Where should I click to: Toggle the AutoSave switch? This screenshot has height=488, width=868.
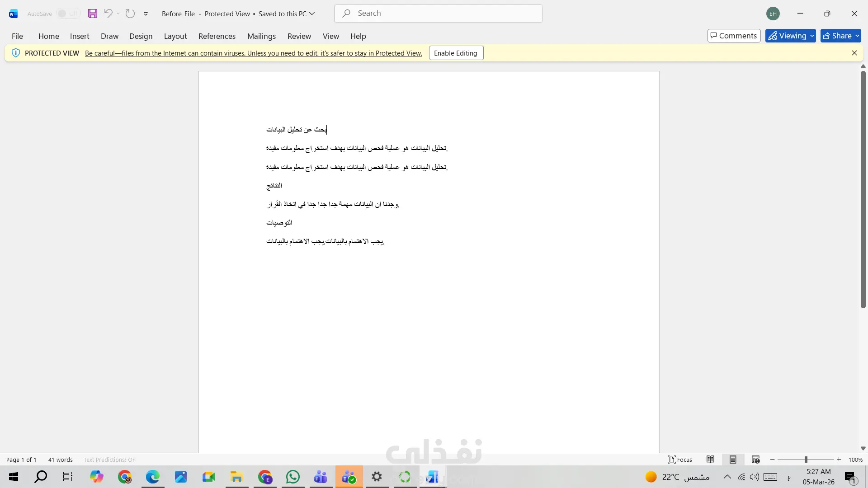point(69,14)
